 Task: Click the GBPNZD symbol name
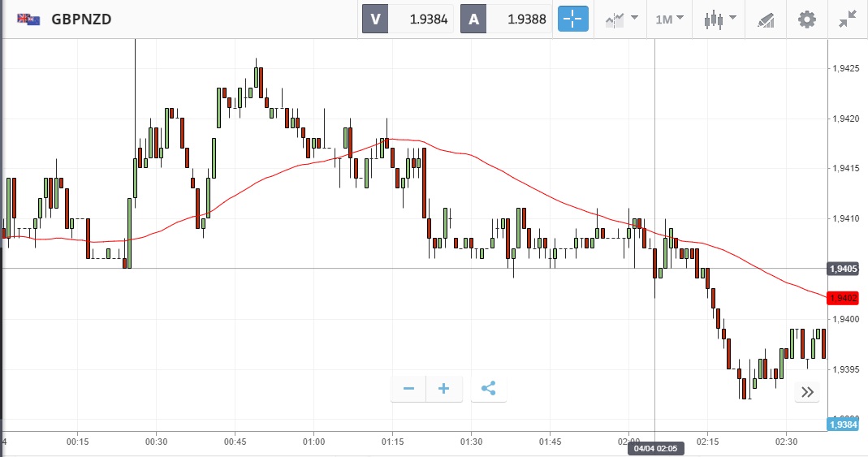tap(81, 19)
